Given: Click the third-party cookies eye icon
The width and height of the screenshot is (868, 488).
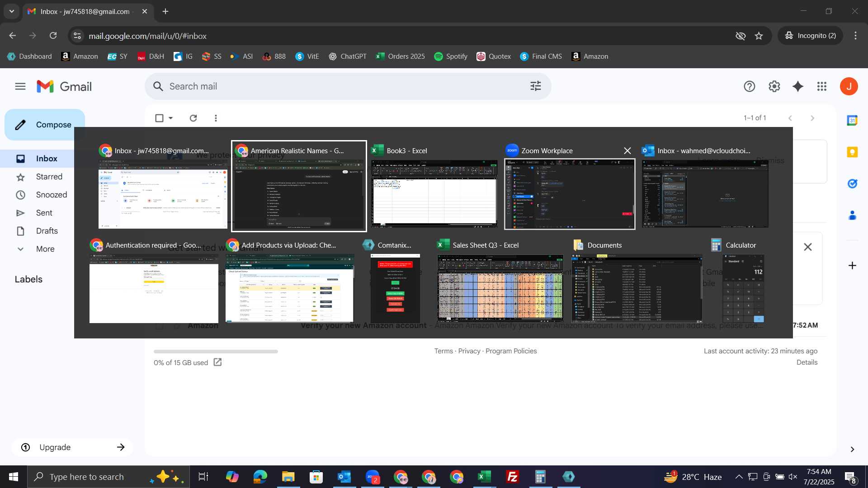Looking at the screenshot, I should [x=741, y=36].
